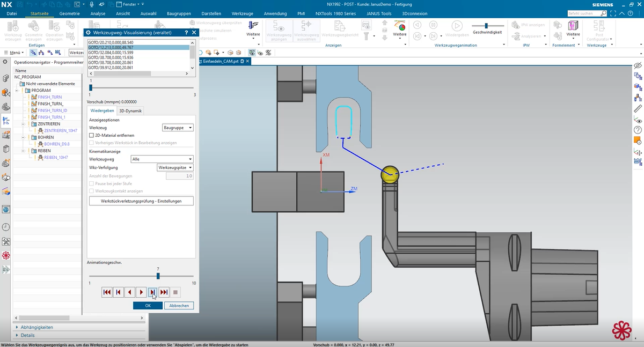Click the Werkzeugweg anzeigen ribbon icon
The image size is (644, 347).
pyautogui.click(x=279, y=31)
